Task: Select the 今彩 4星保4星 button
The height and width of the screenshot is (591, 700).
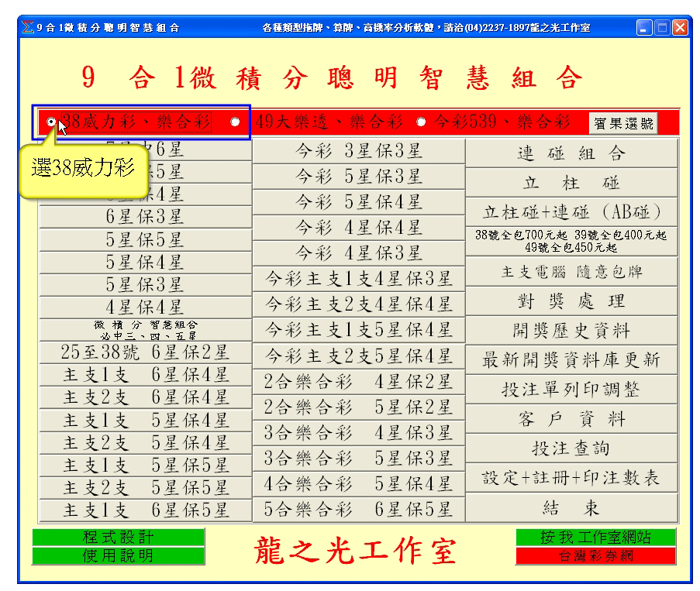Action: click(358, 228)
